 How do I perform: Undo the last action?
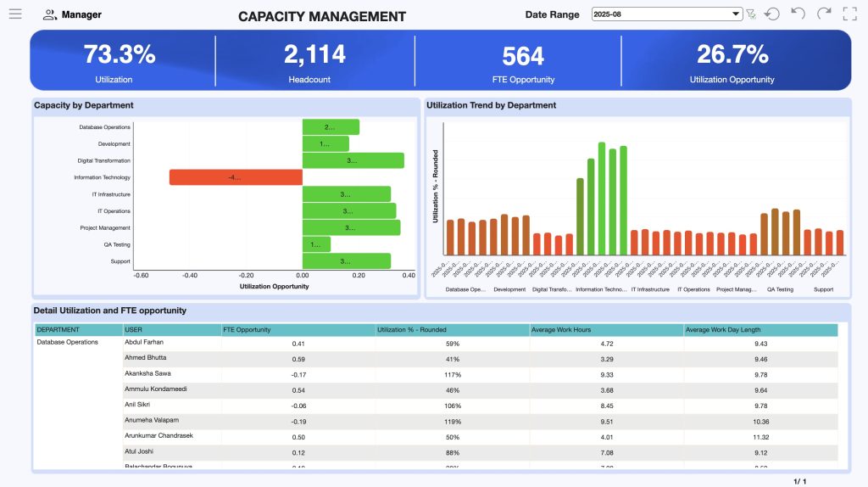[x=798, y=14]
